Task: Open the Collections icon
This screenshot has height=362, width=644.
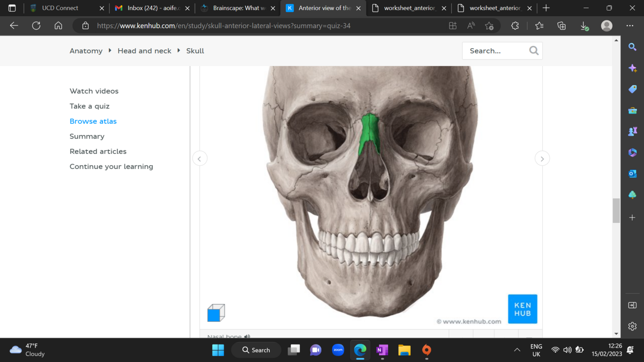Action: (561, 26)
